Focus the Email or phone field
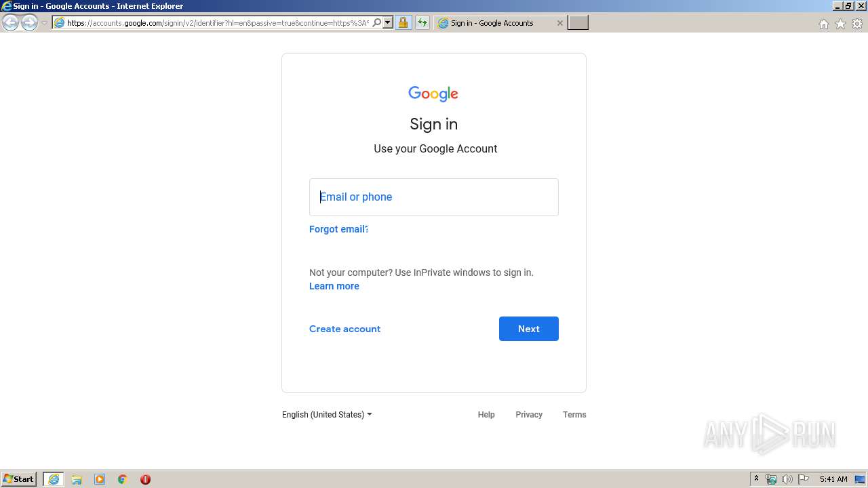 pyautogui.click(x=434, y=197)
